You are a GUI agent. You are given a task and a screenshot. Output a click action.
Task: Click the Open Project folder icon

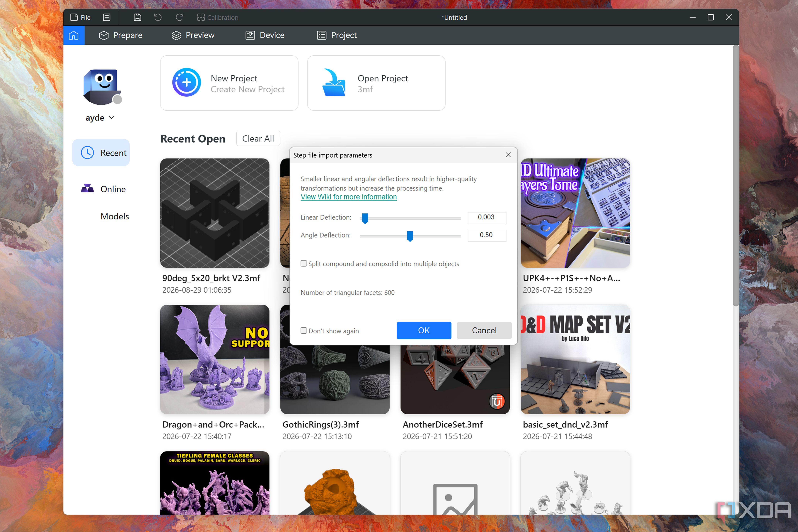[334, 82]
